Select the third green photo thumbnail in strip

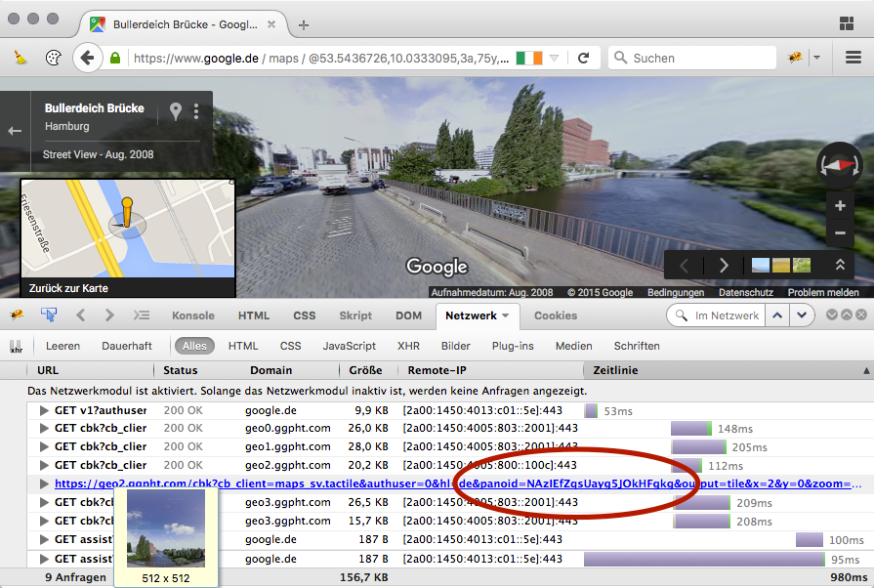pos(802,266)
